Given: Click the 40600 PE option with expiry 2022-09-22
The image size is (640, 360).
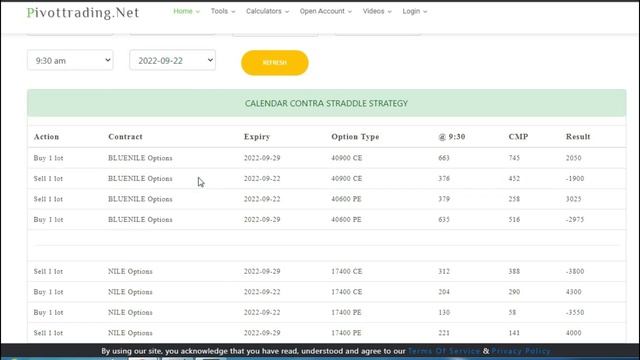Looking at the screenshot, I should coord(347,199).
